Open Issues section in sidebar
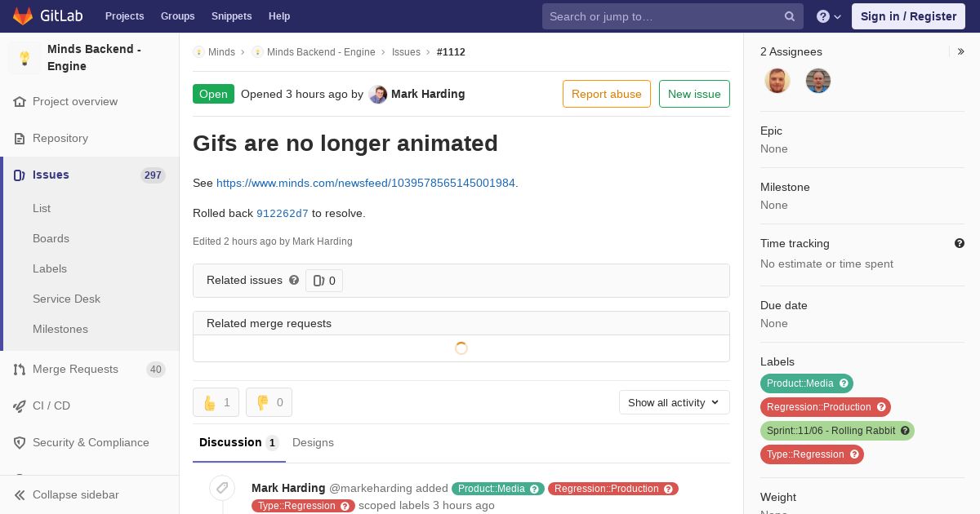The height and width of the screenshot is (514, 980). click(x=51, y=175)
